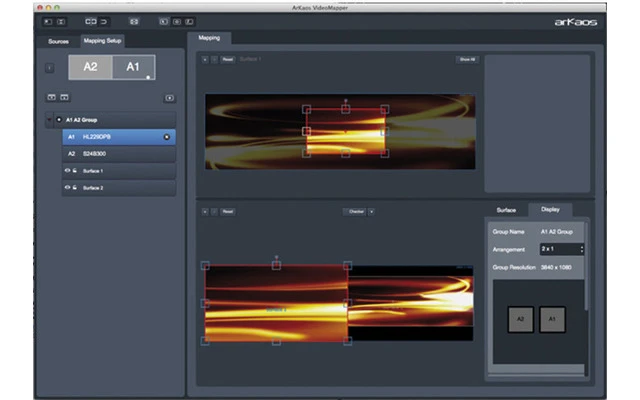Click the second of two icons above the display list
This screenshot has height=400, width=640.
64,97
